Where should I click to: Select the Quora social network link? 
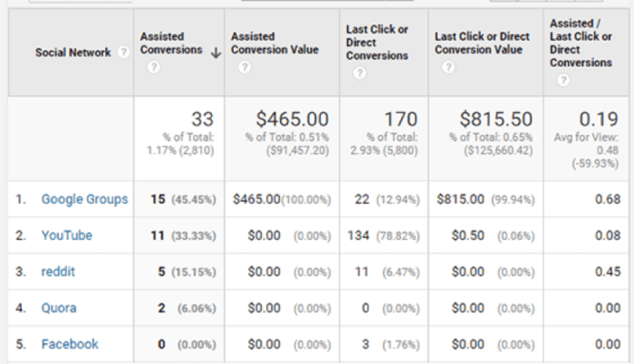59,308
